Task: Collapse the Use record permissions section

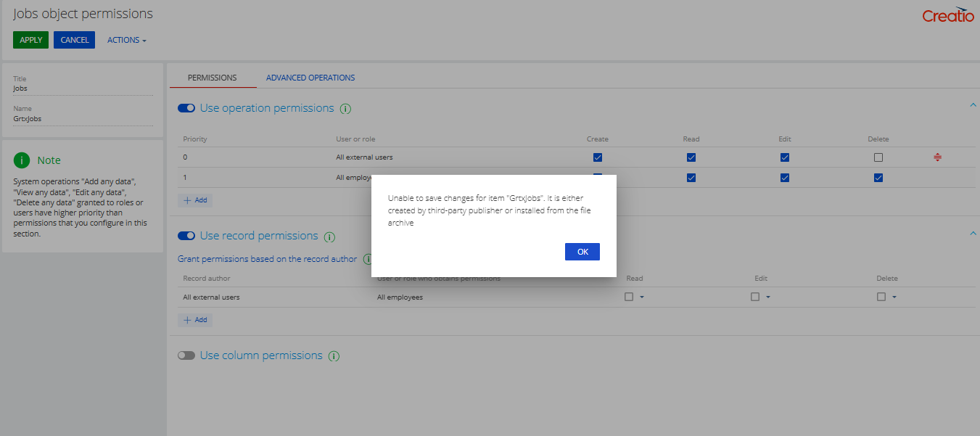Action: point(973,233)
